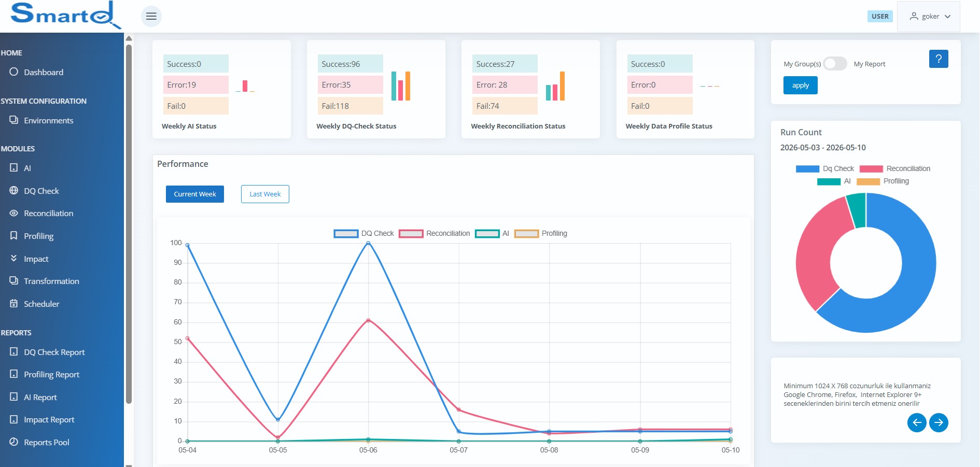The image size is (980, 467).
Task: Hide Reconciliation in Run Count legend
Action: (x=895, y=168)
